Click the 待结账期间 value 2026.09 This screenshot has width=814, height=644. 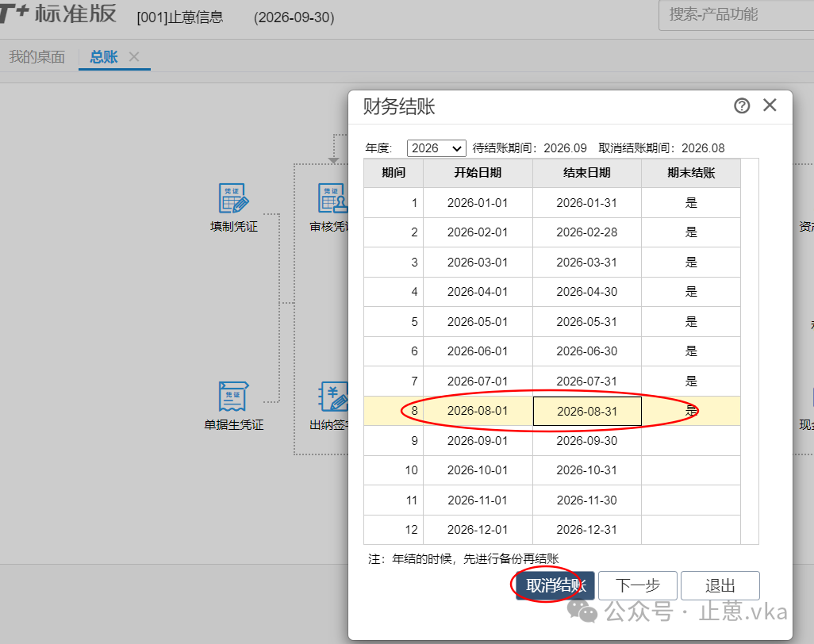566,148
